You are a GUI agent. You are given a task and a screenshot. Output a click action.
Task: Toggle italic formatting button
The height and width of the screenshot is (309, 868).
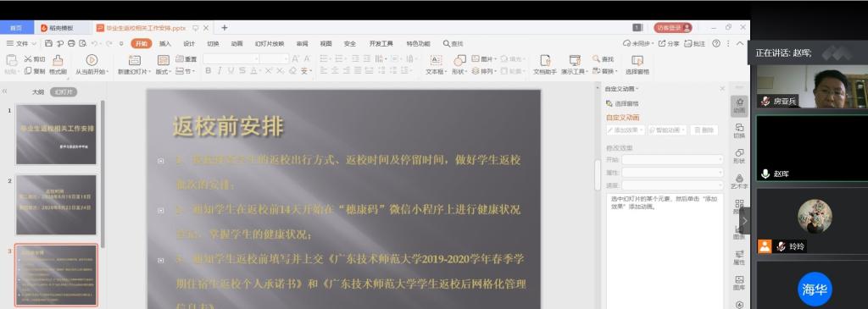[x=220, y=71]
